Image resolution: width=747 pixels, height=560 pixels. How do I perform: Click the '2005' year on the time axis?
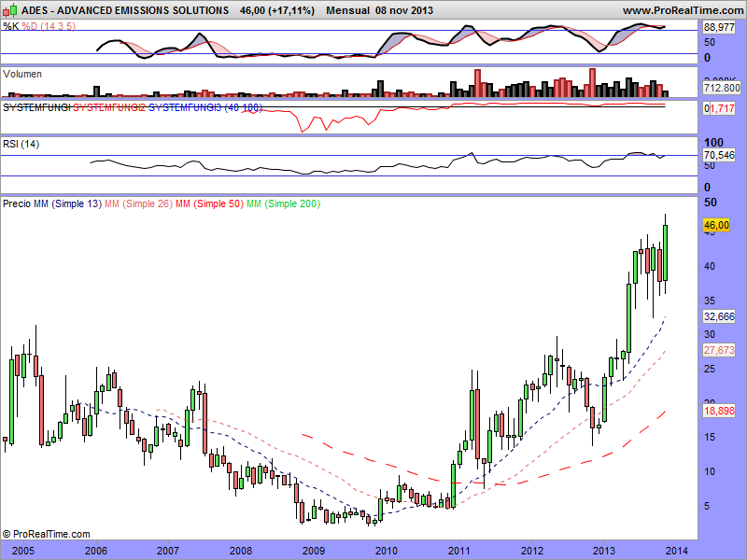22,551
